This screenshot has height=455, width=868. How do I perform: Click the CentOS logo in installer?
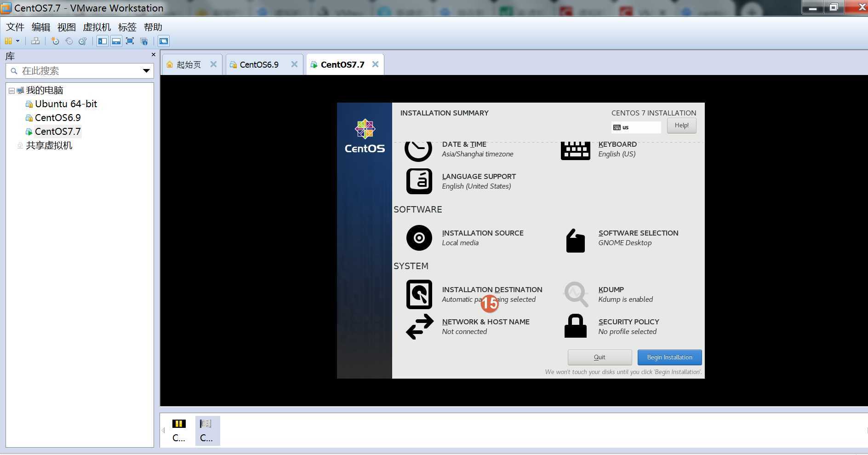[365, 136]
